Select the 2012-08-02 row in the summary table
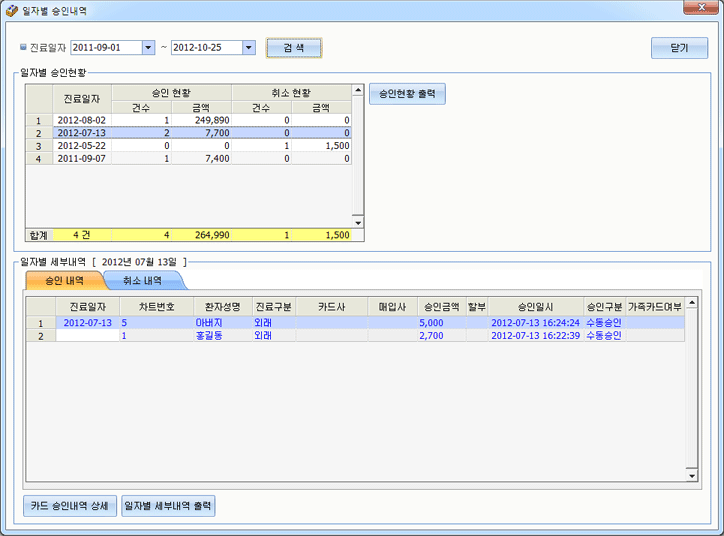 pyautogui.click(x=81, y=120)
